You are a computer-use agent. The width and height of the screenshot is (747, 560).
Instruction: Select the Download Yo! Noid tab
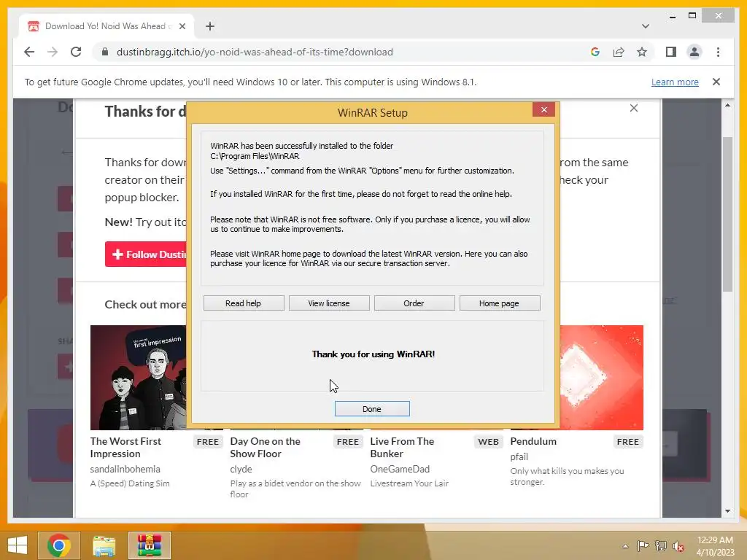(x=106, y=26)
